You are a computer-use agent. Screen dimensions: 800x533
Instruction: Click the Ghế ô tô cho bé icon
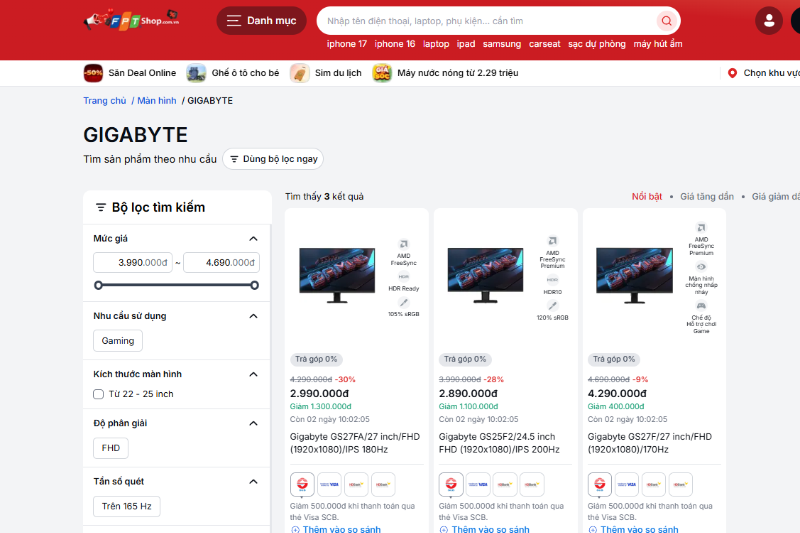[196, 73]
